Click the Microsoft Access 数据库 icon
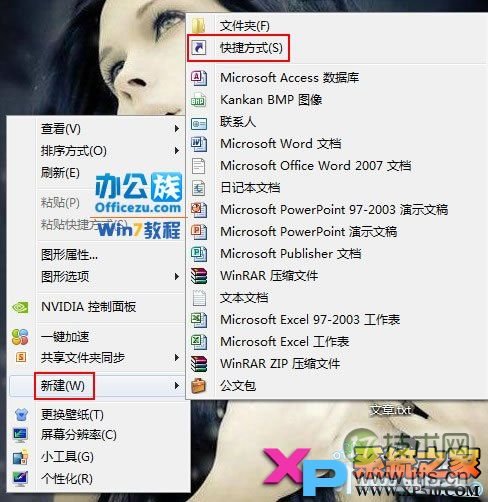 pos(199,78)
